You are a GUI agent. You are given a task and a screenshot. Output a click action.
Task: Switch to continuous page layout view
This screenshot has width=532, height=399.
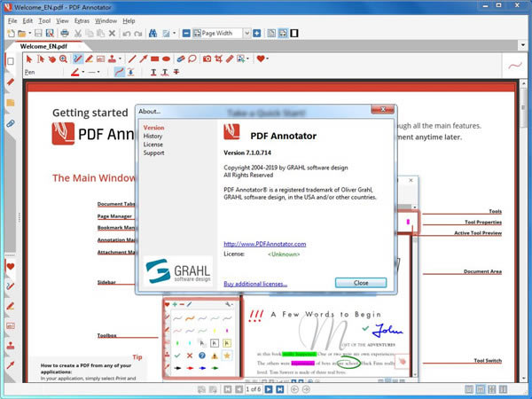tap(481, 389)
